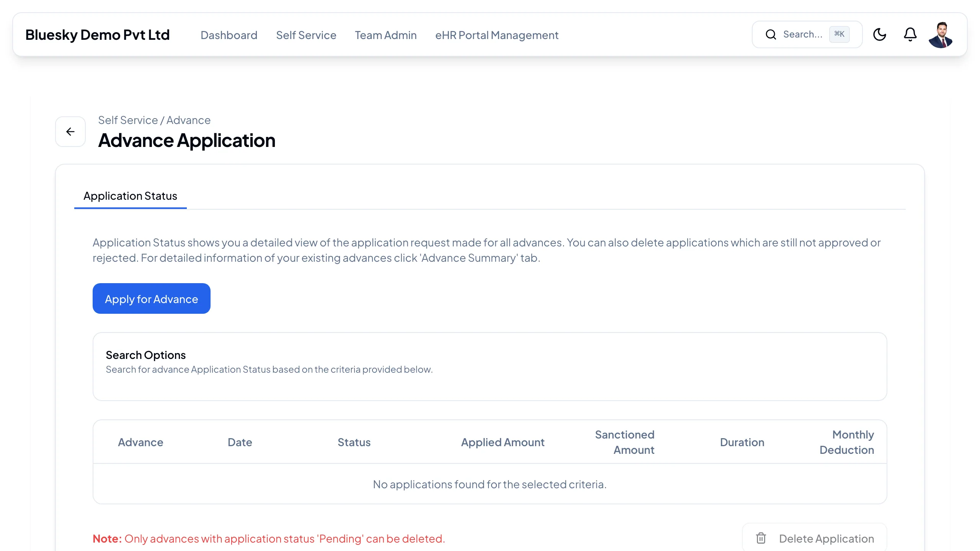This screenshot has height=551, width=980.
Task: Click the Advance column header
Action: 140,442
